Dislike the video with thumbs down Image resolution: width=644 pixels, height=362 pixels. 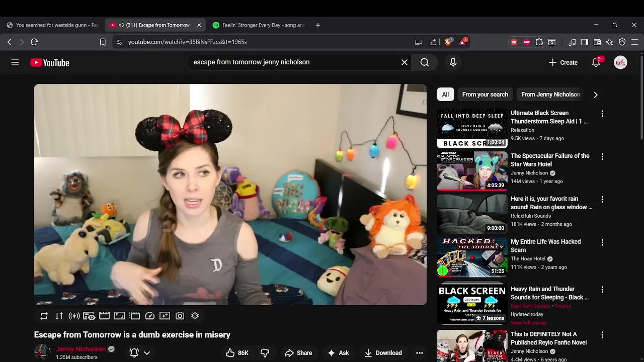click(265, 353)
